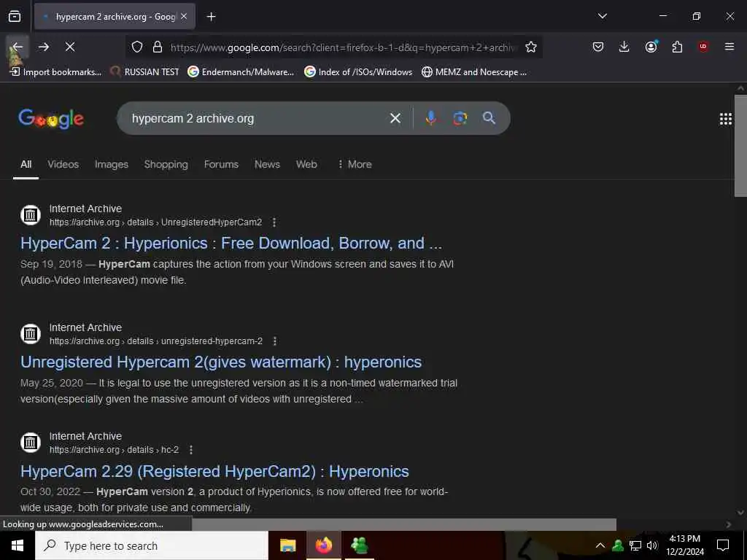Open the Windows Start menu
Viewport: 747px width, 560px height.
tap(18, 545)
